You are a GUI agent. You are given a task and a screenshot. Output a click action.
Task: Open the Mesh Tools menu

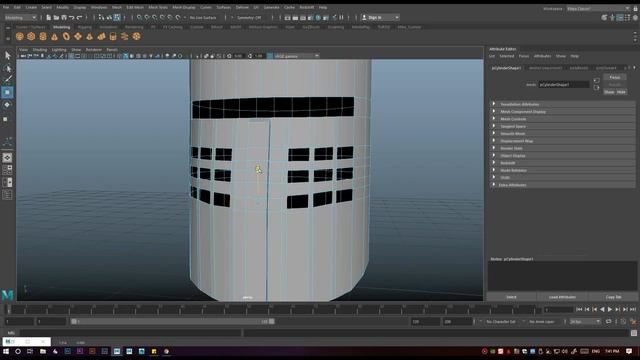158,7
